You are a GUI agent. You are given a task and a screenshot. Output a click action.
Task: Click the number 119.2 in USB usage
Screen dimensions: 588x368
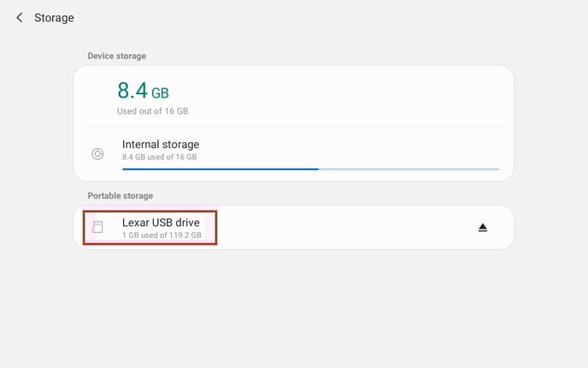click(179, 235)
